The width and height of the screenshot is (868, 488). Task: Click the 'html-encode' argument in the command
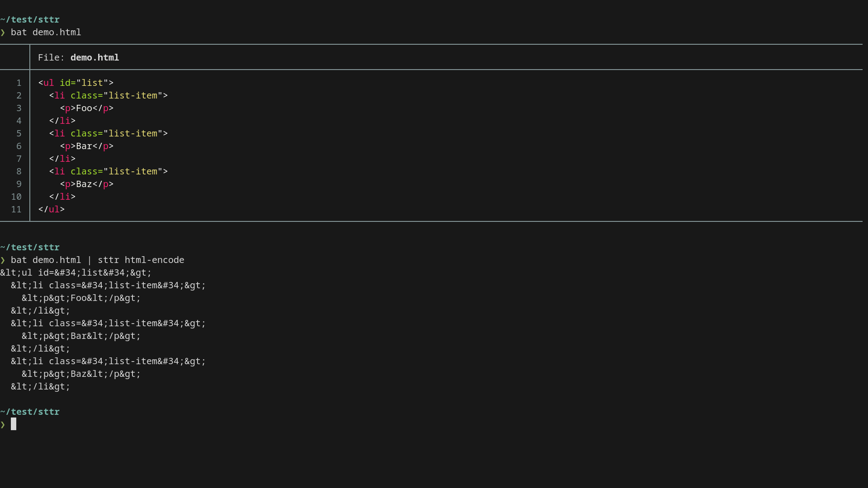tap(155, 260)
